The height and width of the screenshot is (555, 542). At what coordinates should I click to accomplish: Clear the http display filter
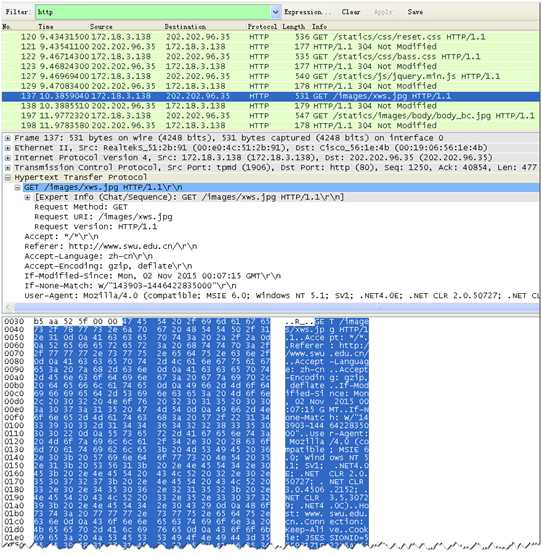point(351,12)
